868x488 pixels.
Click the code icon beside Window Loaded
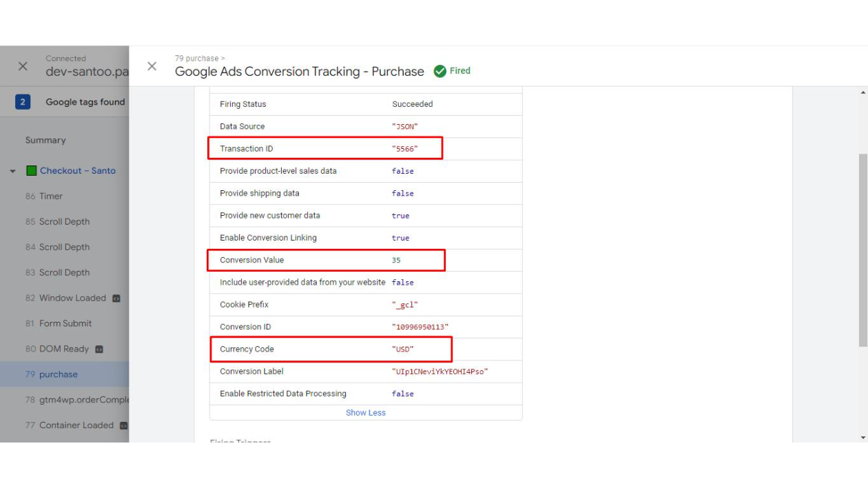[116, 298]
